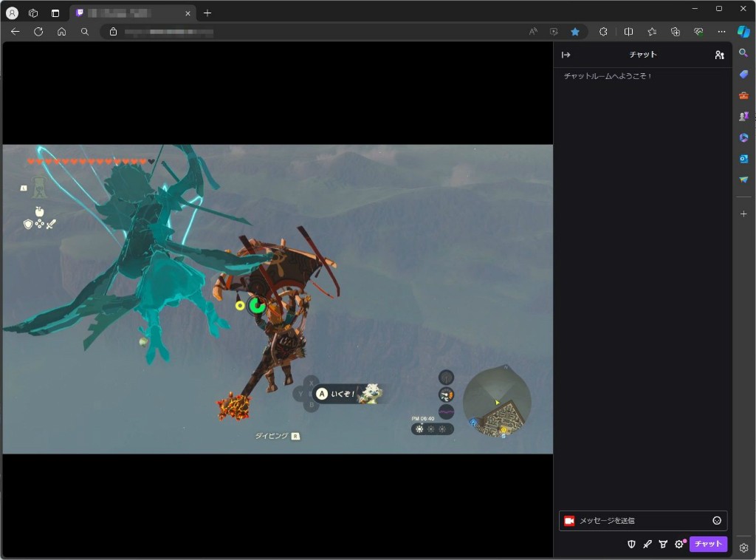Open Edge sidebar Outlook icon
This screenshot has width=756, height=560.
[743, 159]
